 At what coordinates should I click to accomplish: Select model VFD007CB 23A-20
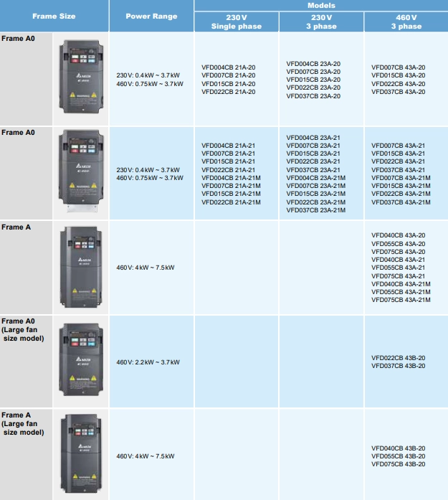313,72
